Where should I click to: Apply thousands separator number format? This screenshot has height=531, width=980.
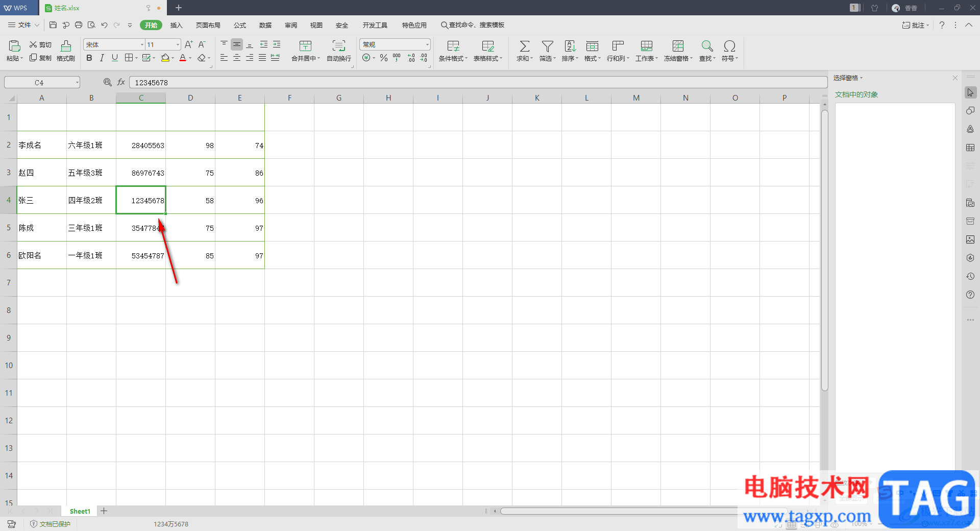[397, 58]
